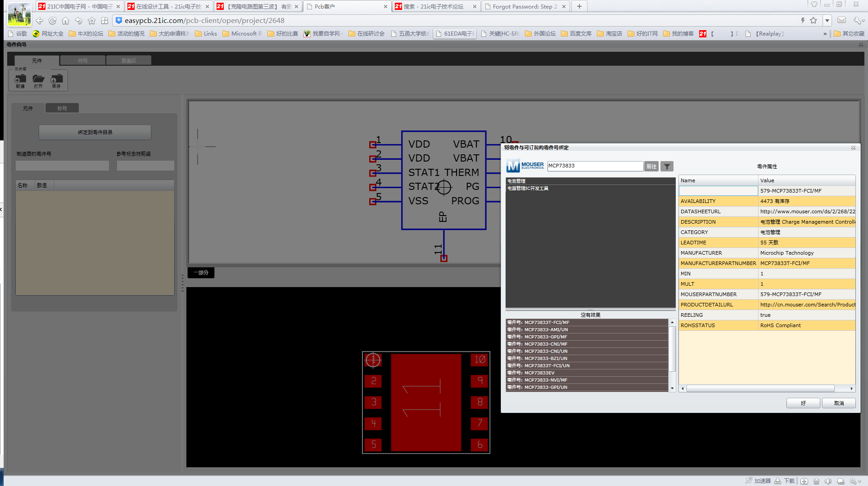Click the Mouser Electronics logo
868x486 pixels.
click(525, 166)
